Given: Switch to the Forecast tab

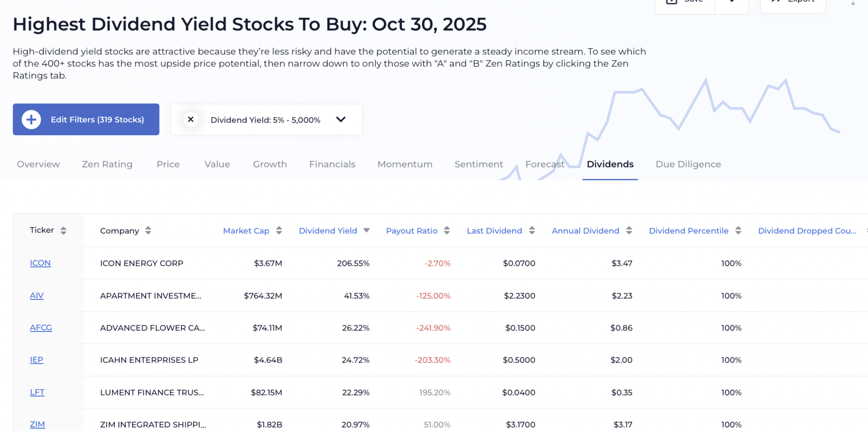Looking at the screenshot, I should [x=545, y=164].
